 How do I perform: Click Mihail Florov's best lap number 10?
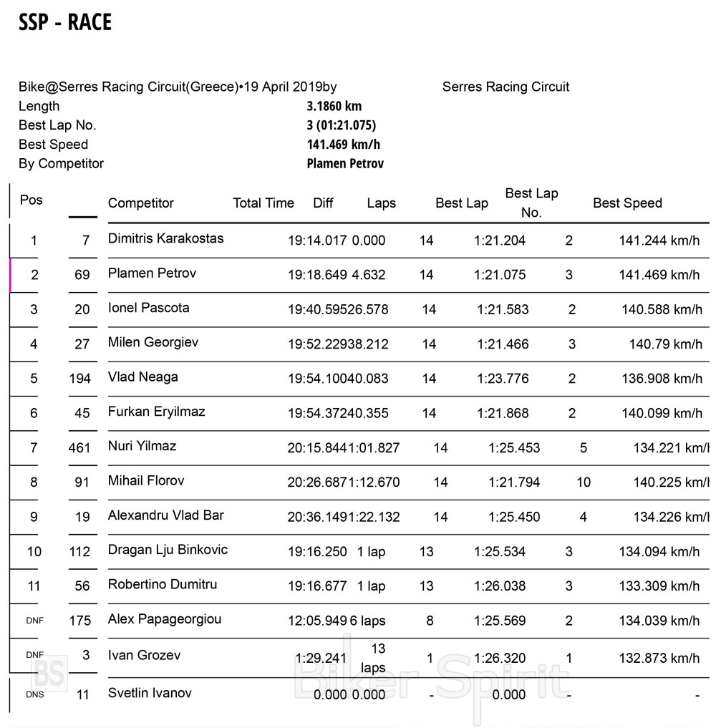[584, 482]
